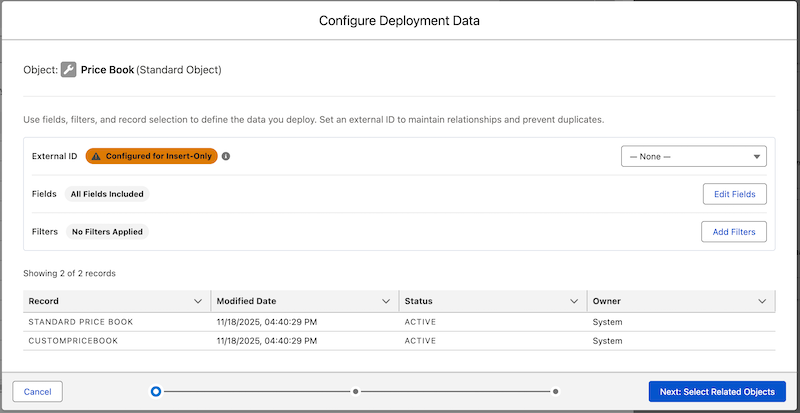Click the Showing 2 of 2 records text
Viewport: 800px width, 413px height.
(69, 273)
